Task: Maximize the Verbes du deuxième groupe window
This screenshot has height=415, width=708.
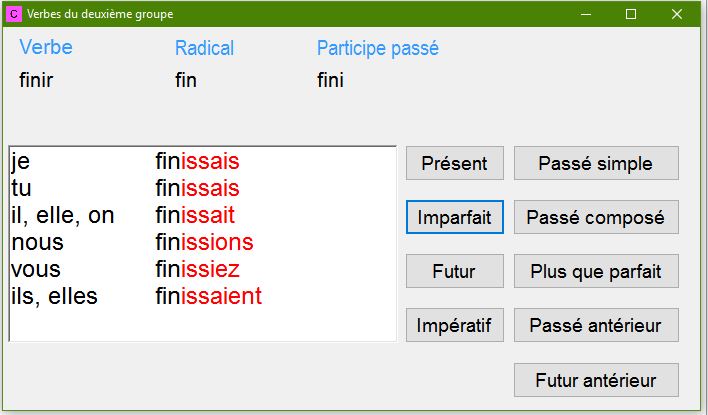Action: (631, 14)
